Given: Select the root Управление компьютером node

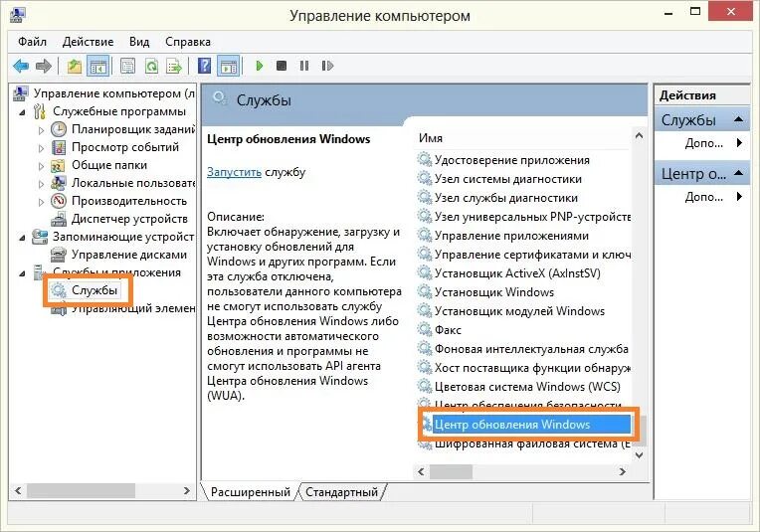Looking at the screenshot, I should [114, 93].
